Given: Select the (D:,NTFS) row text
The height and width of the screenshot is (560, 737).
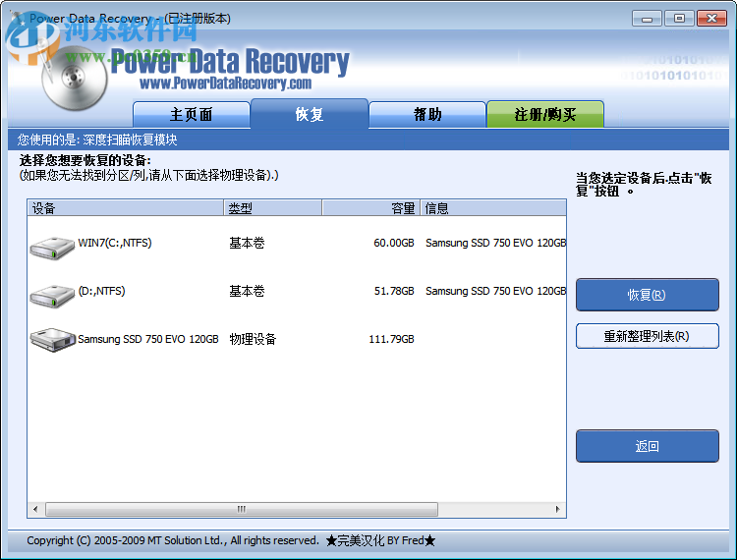Looking at the screenshot, I should pyautogui.click(x=101, y=291).
